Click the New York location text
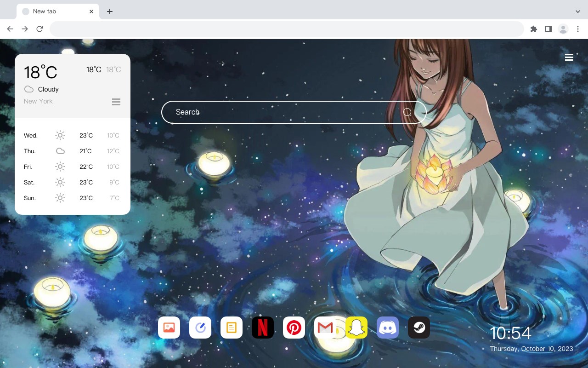 [x=38, y=101]
